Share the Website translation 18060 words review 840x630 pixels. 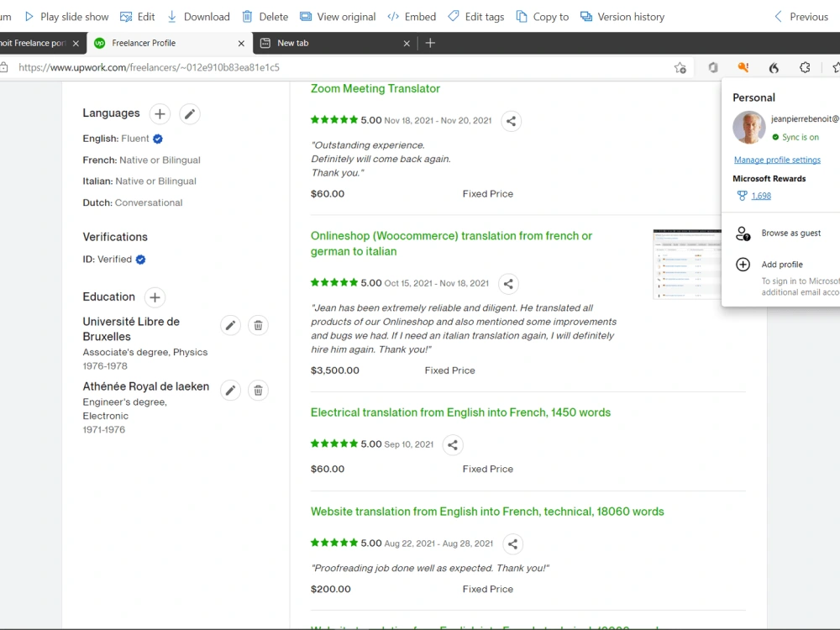coord(512,544)
